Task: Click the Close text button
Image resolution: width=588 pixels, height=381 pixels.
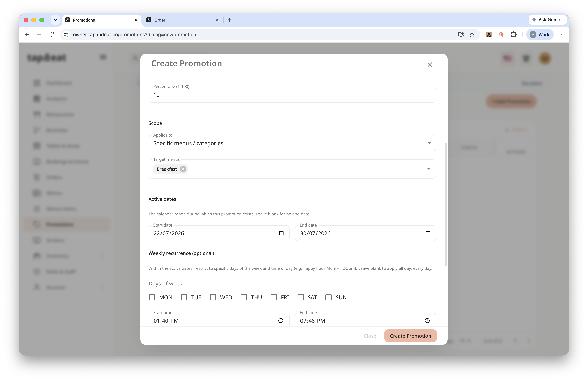Action: [x=370, y=336]
